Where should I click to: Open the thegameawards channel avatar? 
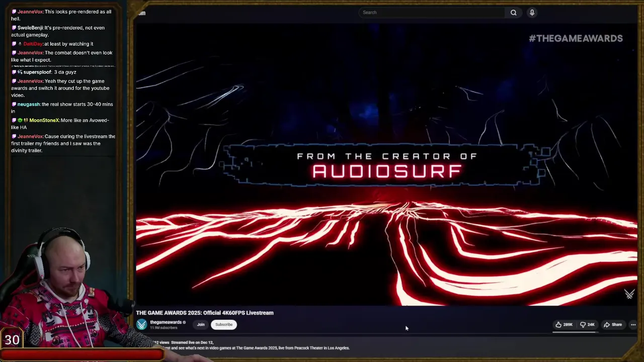tap(141, 325)
